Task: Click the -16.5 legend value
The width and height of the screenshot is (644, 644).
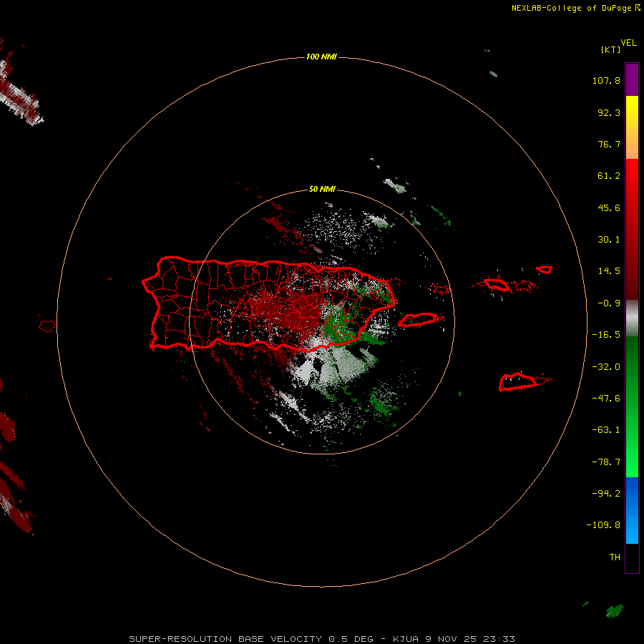Action: point(606,335)
